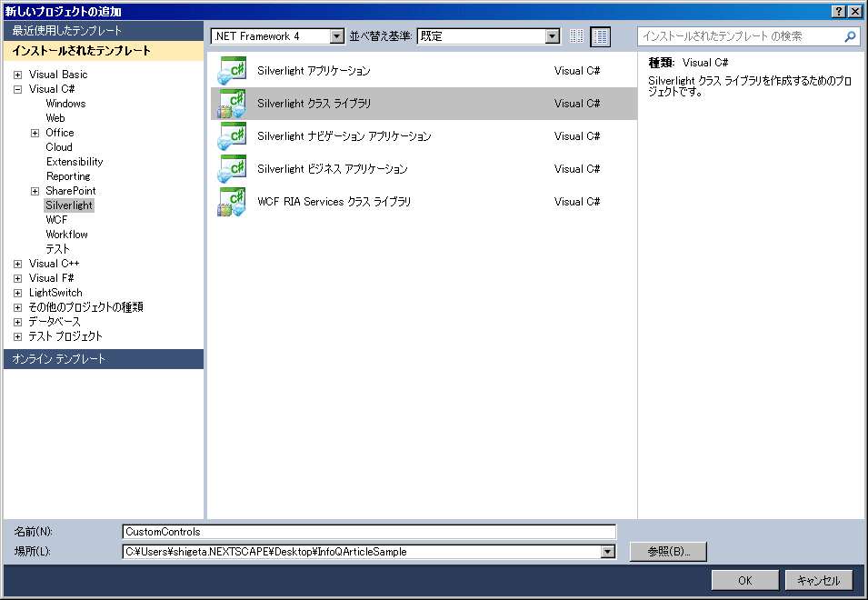Viewport: 868px width, 600px height.
Task: Select the Visual Basic tree item
Action: point(58,75)
